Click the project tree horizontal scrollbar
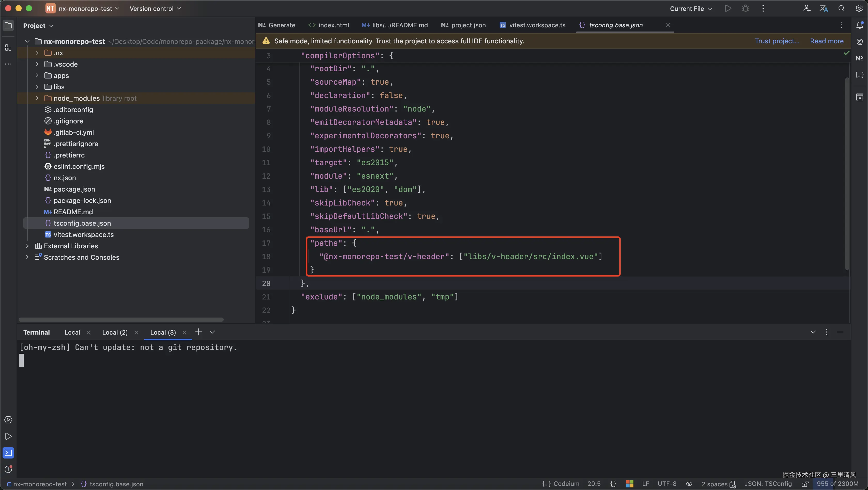The height and width of the screenshot is (490, 868). (x=121, y=319)
